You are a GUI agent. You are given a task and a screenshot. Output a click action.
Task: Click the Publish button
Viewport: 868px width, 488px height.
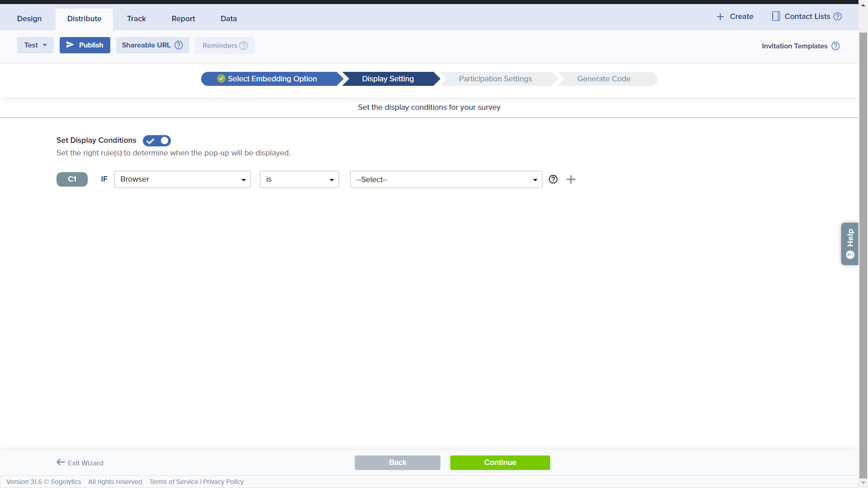85,45
